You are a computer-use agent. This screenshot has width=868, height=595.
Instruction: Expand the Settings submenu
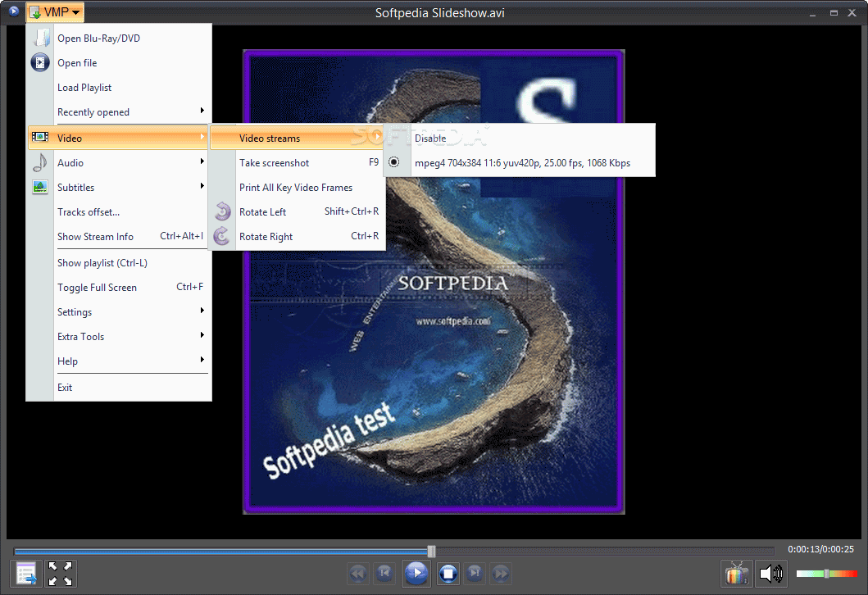click(x=119, y=311)
